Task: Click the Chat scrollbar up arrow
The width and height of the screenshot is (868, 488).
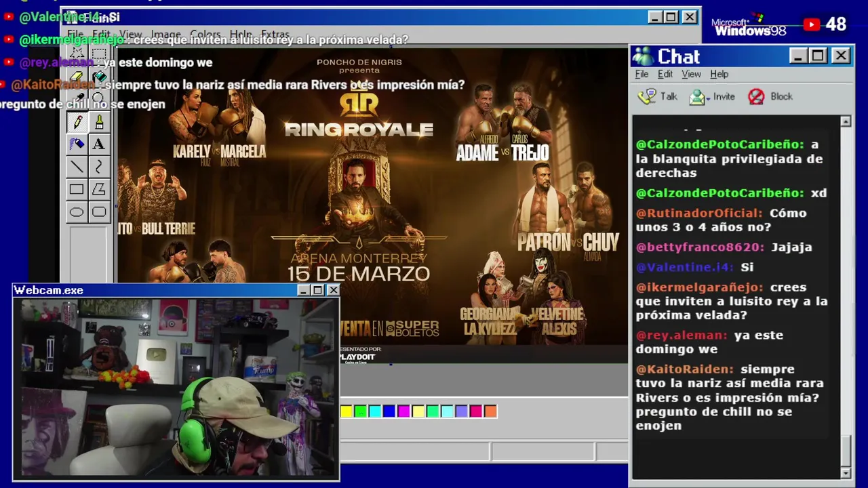Action: pos(846,121)
